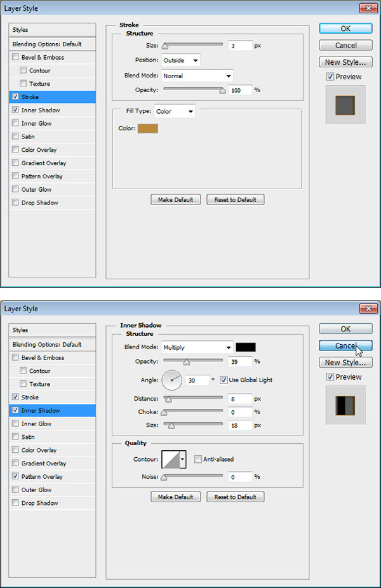The height and width of the screenshot is (588, 381).
Task: Enable Pattern Overlay in upper dialog
Action: click(x=15, y=176)
